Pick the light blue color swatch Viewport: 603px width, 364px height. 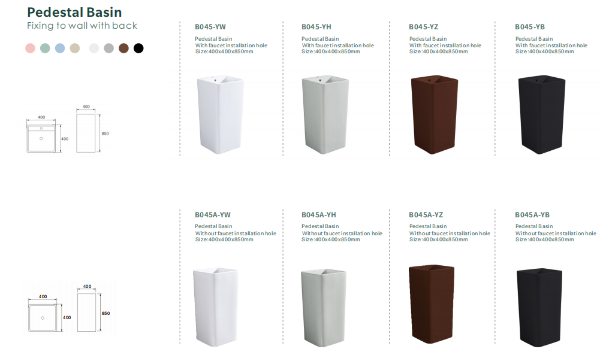point(60,48)
